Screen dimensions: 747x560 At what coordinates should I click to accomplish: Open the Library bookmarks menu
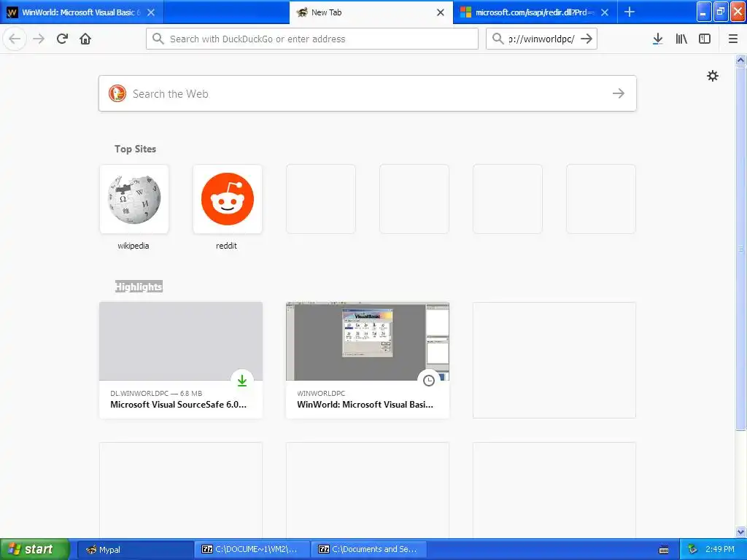pyautogui.click(x=681, y=39)
